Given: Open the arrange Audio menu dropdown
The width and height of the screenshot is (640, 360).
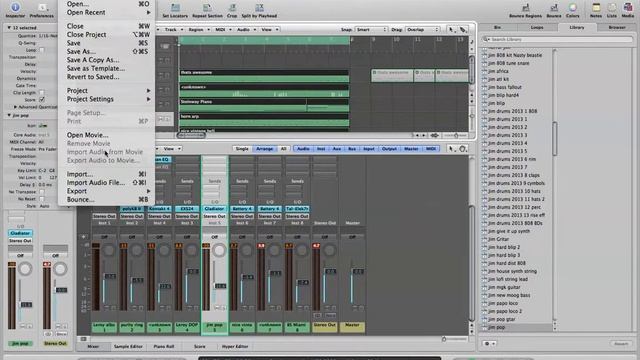Looking at the screenshot, I should (x=246, y=29).
